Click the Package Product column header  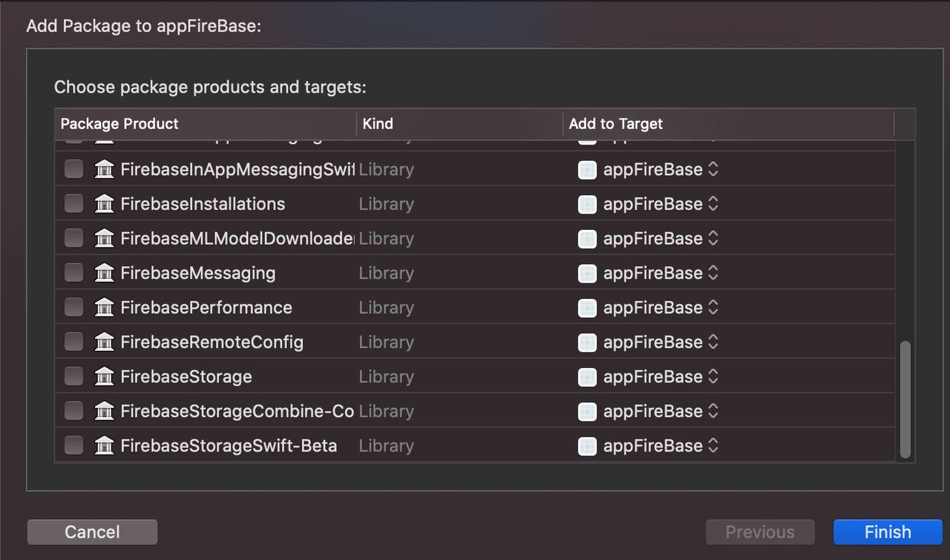[206, 124]
